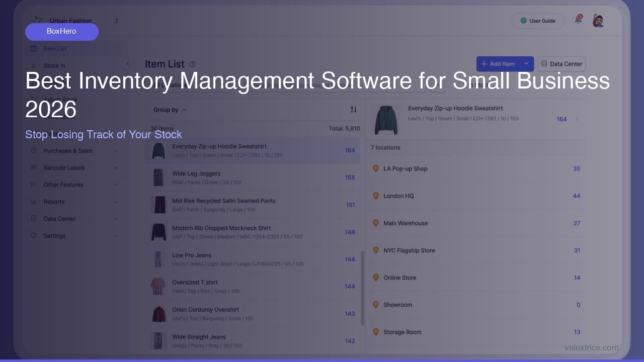644x362 pixels.
Task: Click the User Guide button
Action: pos(537,21)
